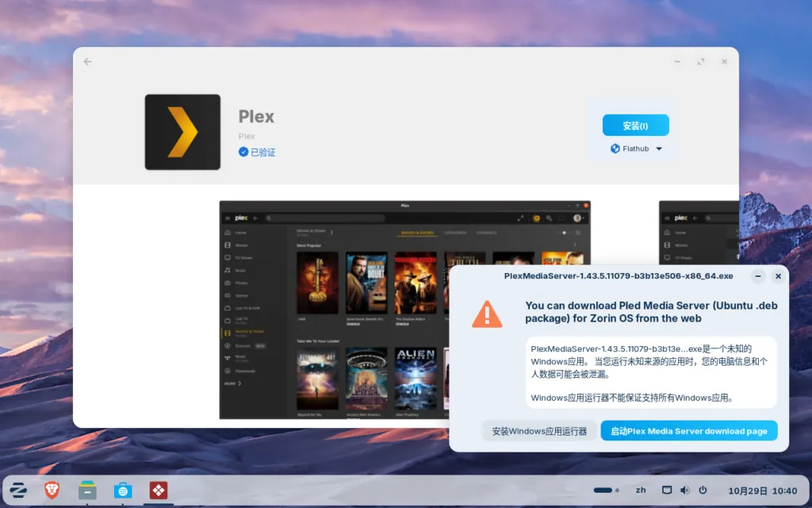The height and width of the screenshot is (508, 812).
Task: Click the "已验证" verified label
Action: click(263, 152)
